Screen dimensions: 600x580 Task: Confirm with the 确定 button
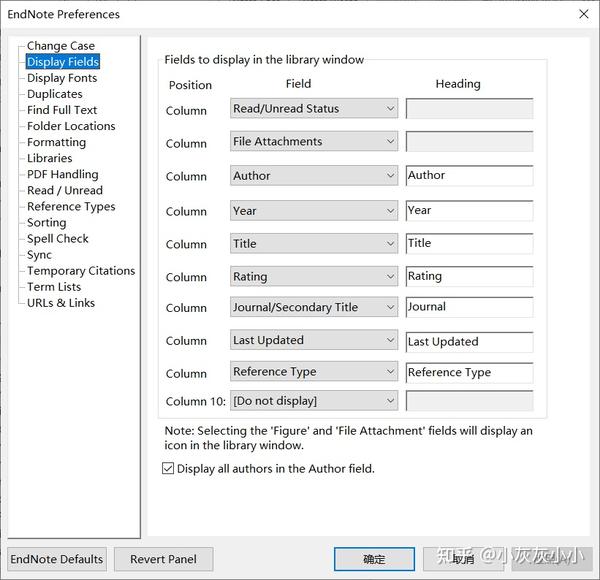[374, 559]
